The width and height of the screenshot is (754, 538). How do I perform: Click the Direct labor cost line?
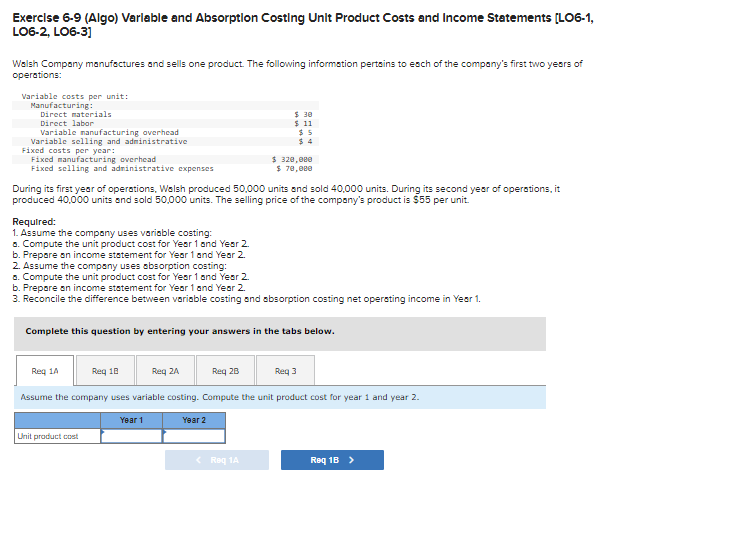(165, 124)
